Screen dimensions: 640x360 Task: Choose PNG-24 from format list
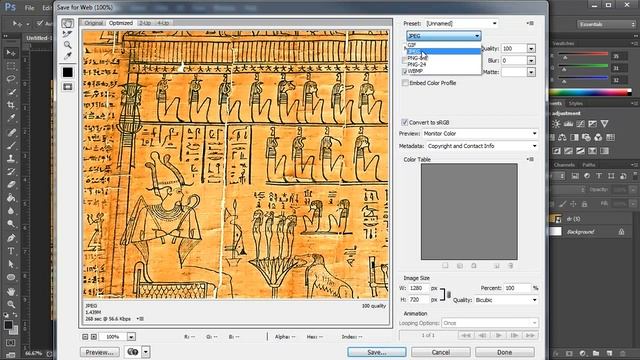[x=444, y=64]
